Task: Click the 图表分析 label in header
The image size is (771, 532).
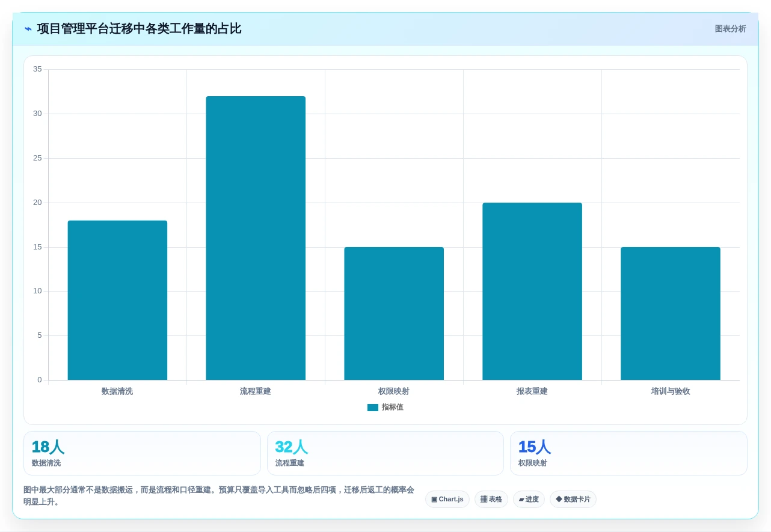Action: tap(730, 29)
